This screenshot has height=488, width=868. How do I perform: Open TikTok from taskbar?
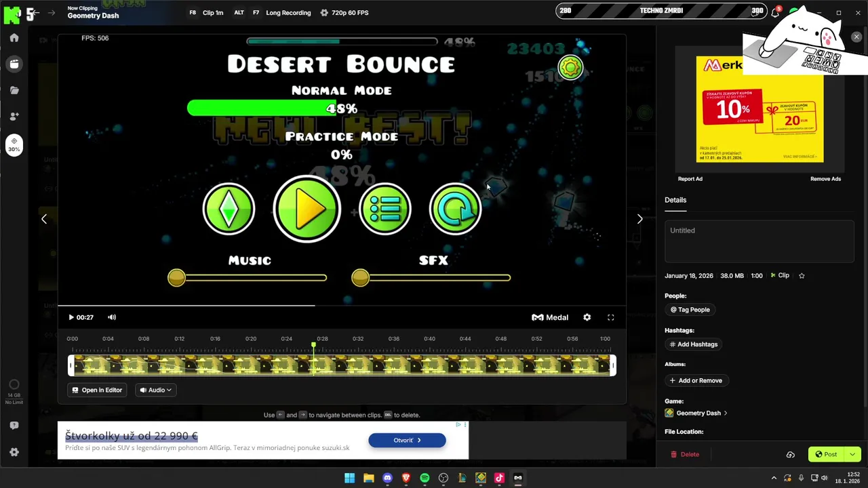[x=499, y=478]
